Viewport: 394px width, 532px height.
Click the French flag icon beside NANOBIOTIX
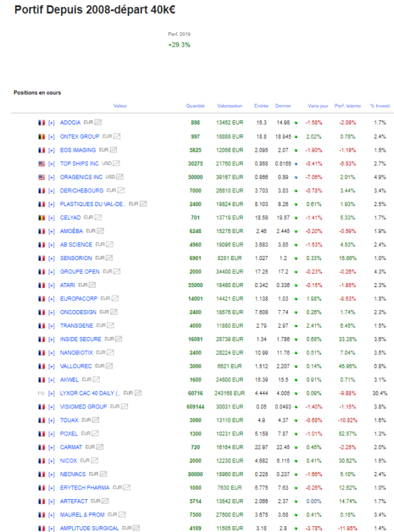(42, 353)
